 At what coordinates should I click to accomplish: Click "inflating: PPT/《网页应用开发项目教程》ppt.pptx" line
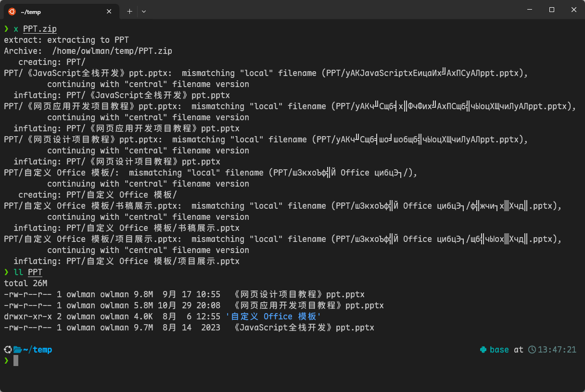click(x=127, y=128)
